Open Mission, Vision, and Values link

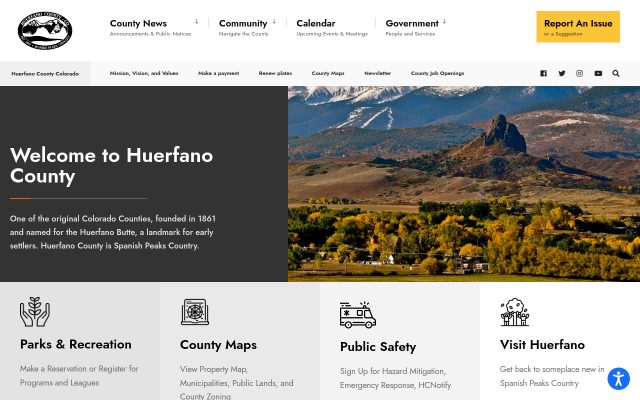(144, 73)
